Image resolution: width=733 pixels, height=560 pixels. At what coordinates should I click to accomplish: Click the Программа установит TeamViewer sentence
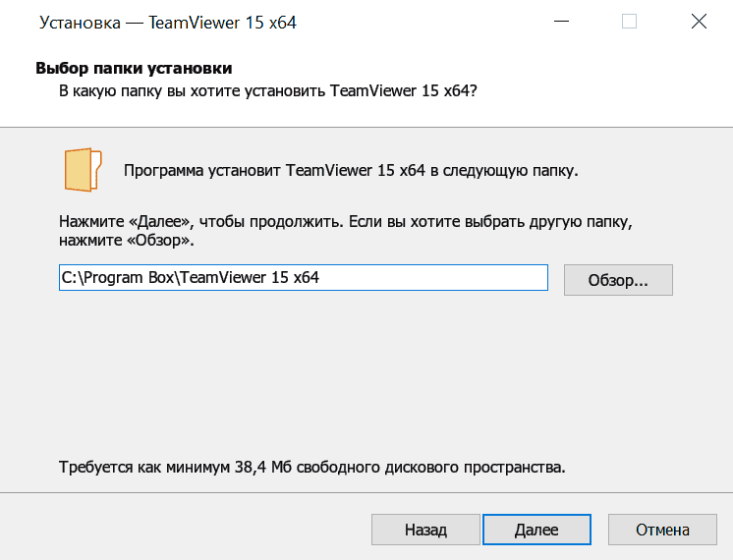click(x=351, y=171)
